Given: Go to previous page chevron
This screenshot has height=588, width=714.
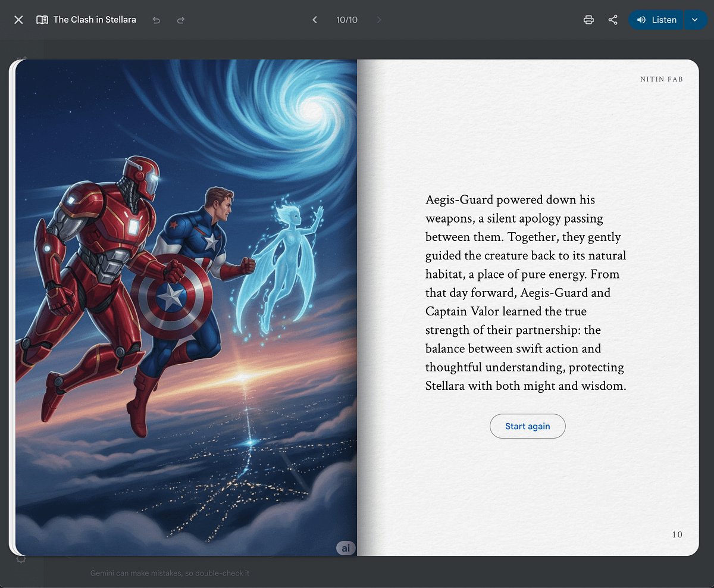Looking at the screenshot, I should pyautogui.click(x=315, y=20).
